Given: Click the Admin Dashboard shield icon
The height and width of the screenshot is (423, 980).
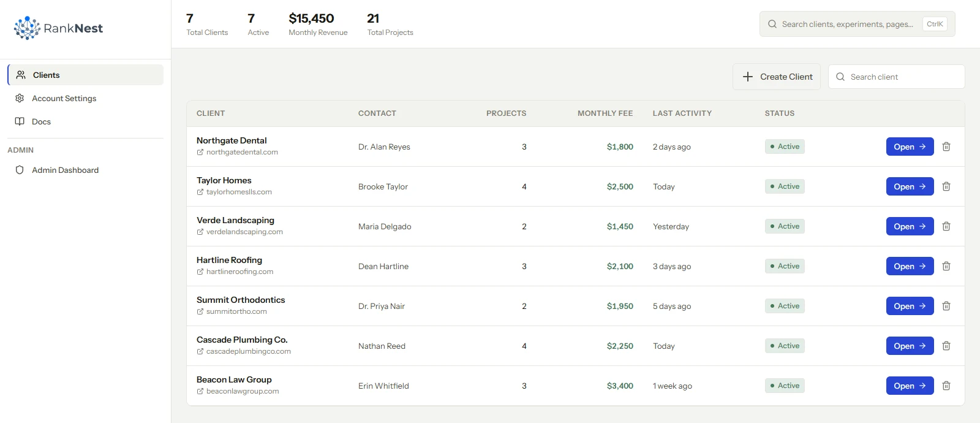Looking at the screenshot, I should point(20,170).
